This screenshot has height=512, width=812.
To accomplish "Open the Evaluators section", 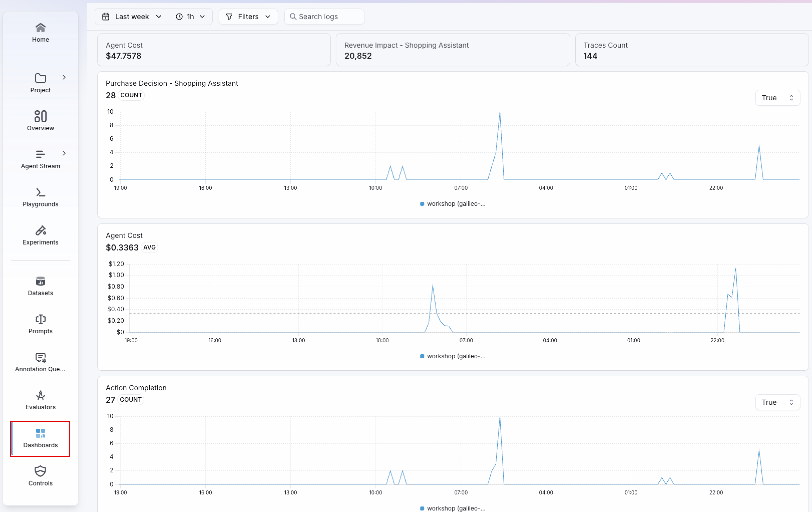I will coord(41,400).
